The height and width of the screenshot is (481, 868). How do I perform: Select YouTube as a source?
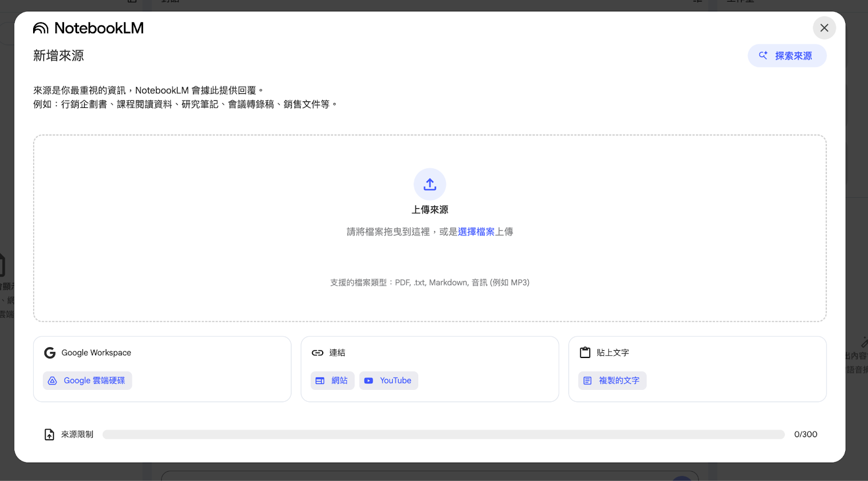388,381
